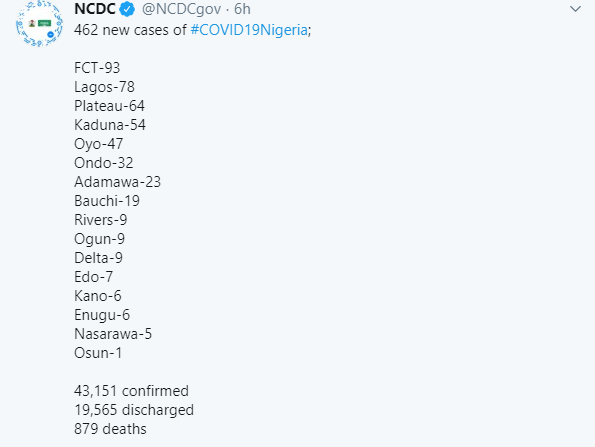Click the Nasarawa-5 entry
The image size is (595, 447).
pyautogui.click(x=113, y=334)
